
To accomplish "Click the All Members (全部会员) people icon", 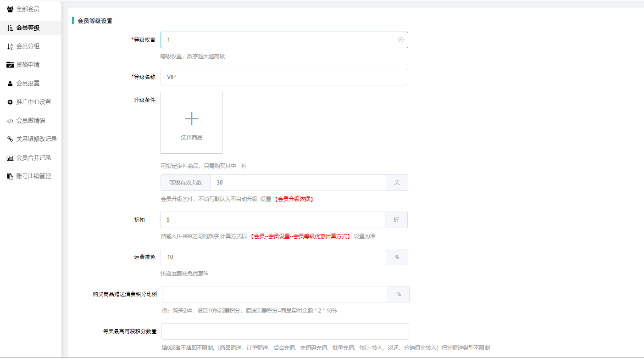I will tap(10, 9).
